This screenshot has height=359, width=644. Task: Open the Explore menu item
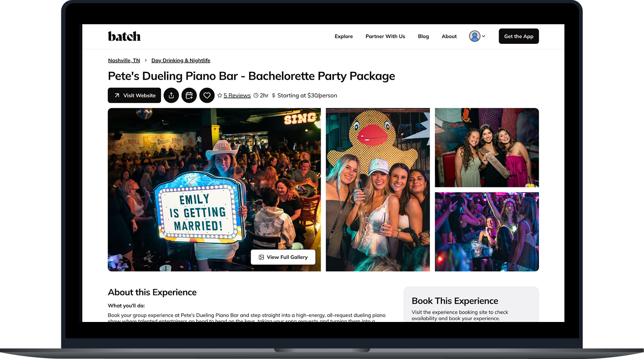[x=343, y=36]
